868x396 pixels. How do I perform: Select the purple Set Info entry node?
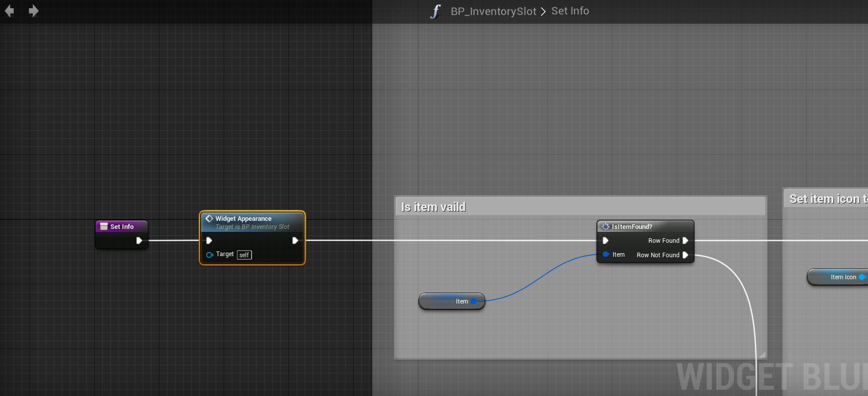click(122, 227)
